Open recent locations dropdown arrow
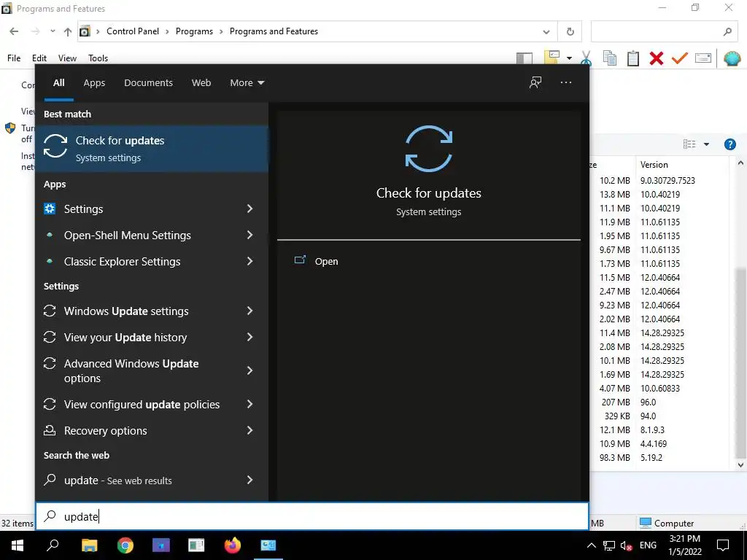Screen dimensions: 747x560 (x=53, y=31)
